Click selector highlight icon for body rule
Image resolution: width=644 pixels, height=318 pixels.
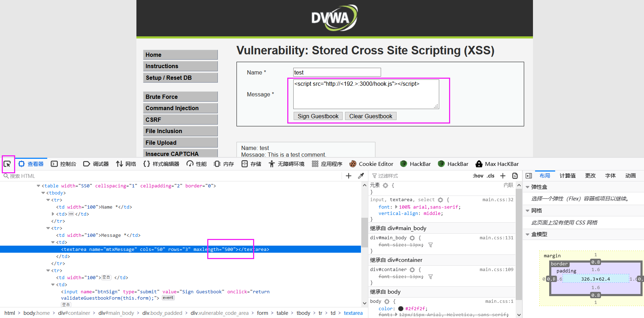pos(387,301)
